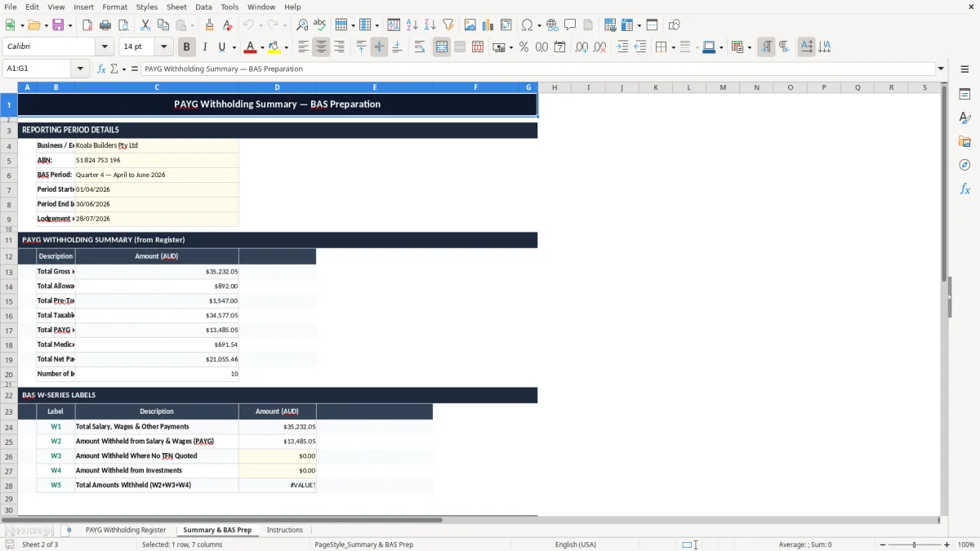Click the Formula equals button
Image resolution: width=980 pixels, height=551 pixels.
pos(135,69)
